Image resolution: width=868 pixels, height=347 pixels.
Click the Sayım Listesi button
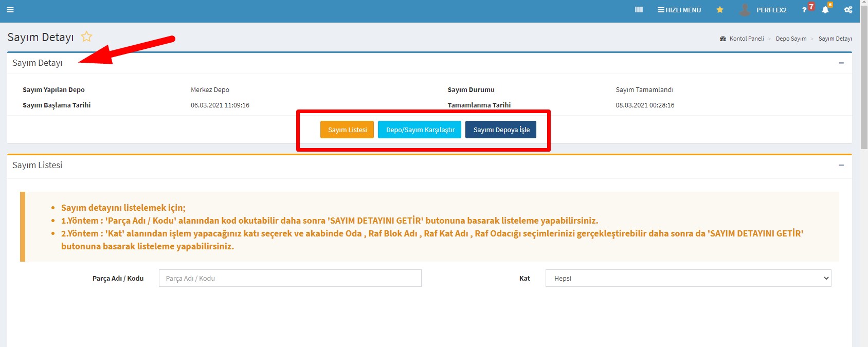coord(347,130)
